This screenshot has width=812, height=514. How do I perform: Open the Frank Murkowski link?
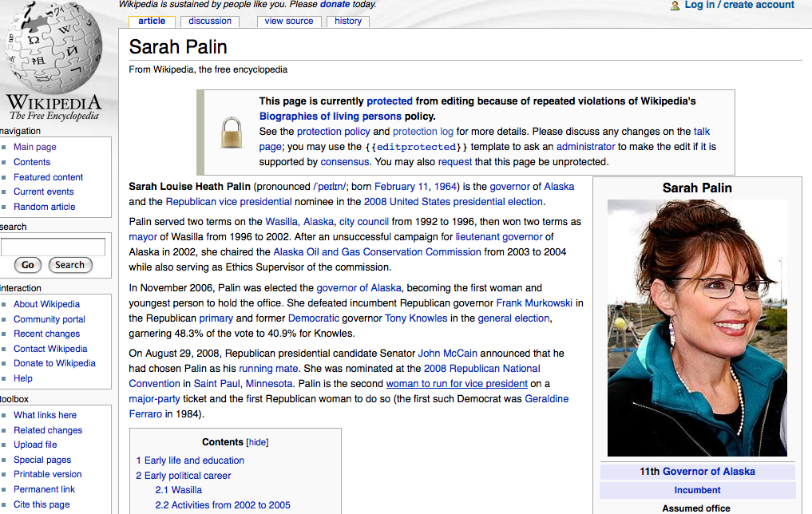[x=534, y=302]
